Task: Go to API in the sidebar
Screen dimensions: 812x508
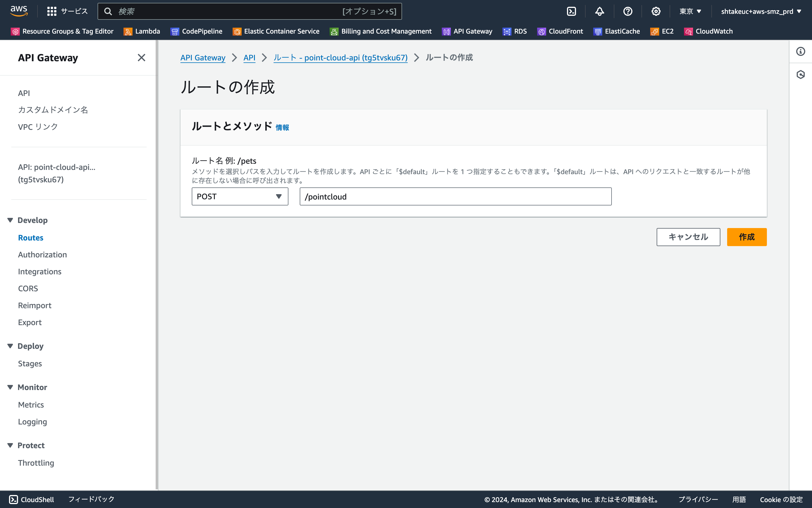Action: (24, 93)
